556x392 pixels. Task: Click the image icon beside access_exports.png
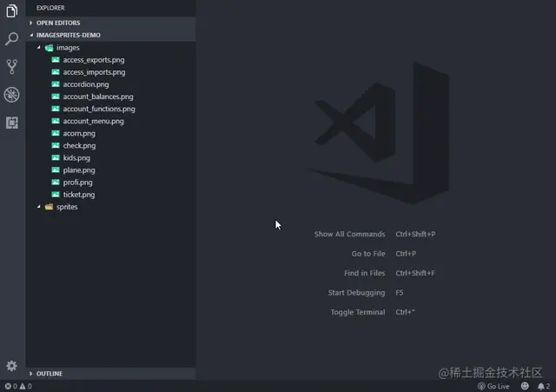[56, 60]
